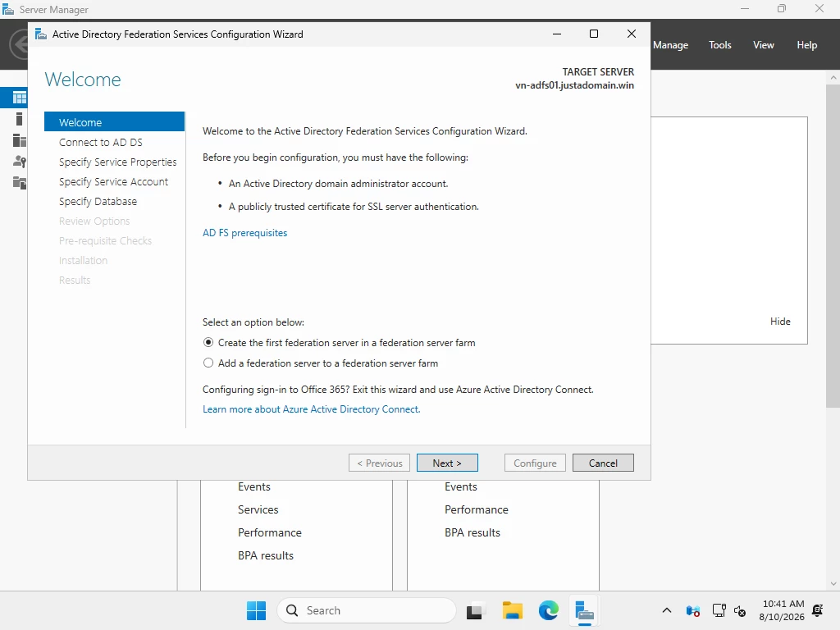Open network status tray icon
Viewport: 840px width, 630px height.
719,610
